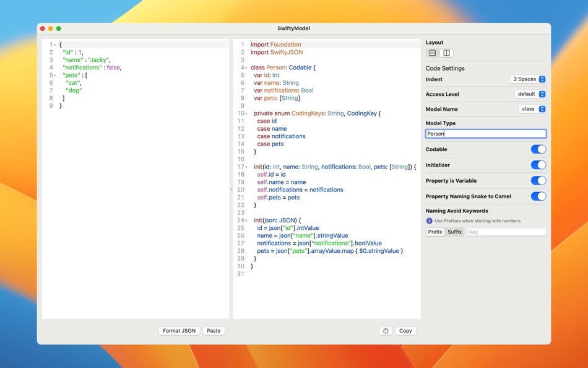This screenshot has height=368, width=588.
Task: Edit the Model Type field containing Person
Action: 485,133
